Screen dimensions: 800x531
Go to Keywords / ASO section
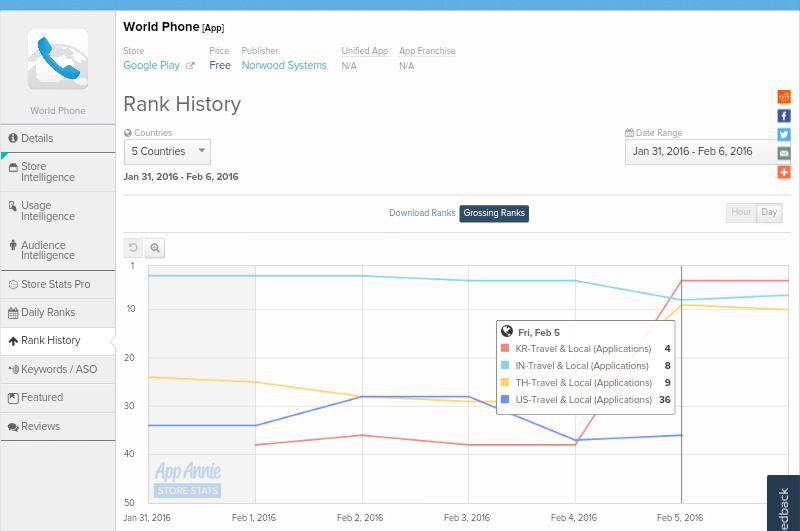click(x=58, y=369)
